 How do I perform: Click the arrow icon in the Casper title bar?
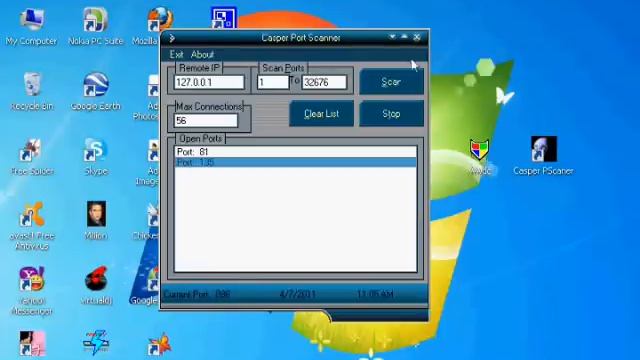point(172,38)
